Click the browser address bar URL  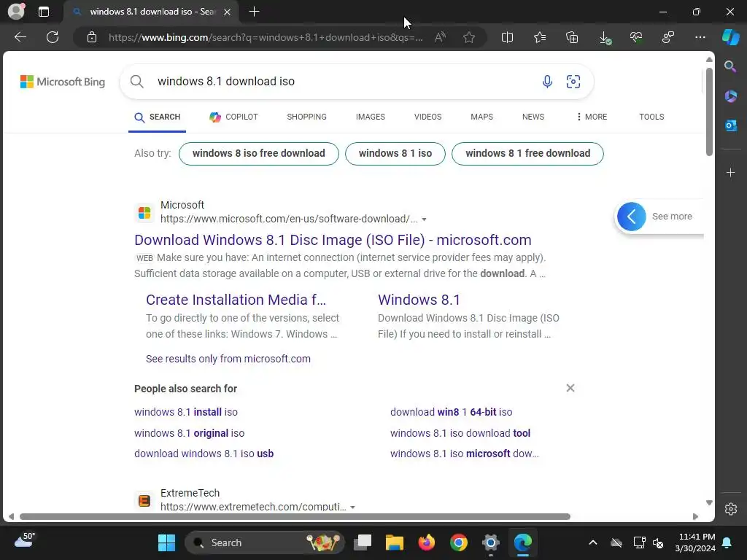pyautogui.click(x=266, y=37)
